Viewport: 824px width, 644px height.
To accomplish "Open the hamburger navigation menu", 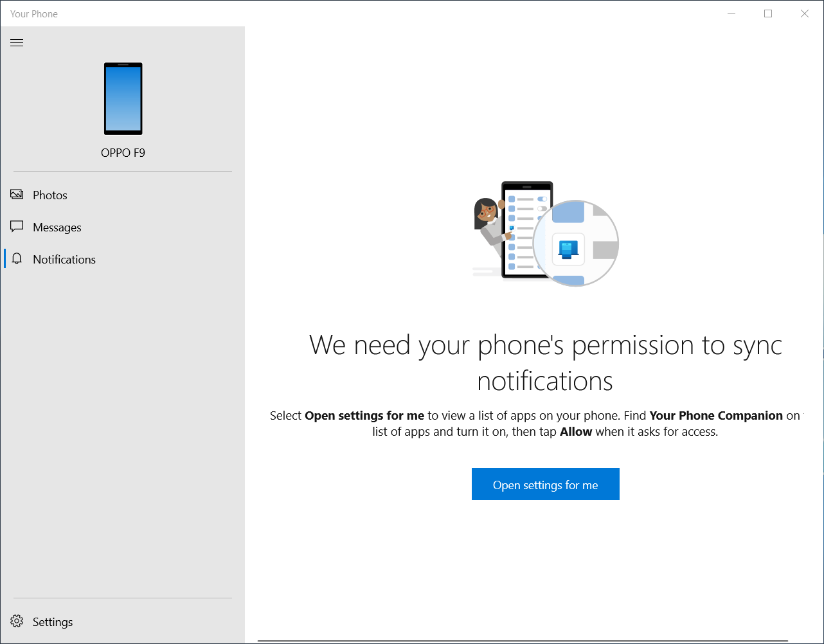I will [x=17, y=43].
